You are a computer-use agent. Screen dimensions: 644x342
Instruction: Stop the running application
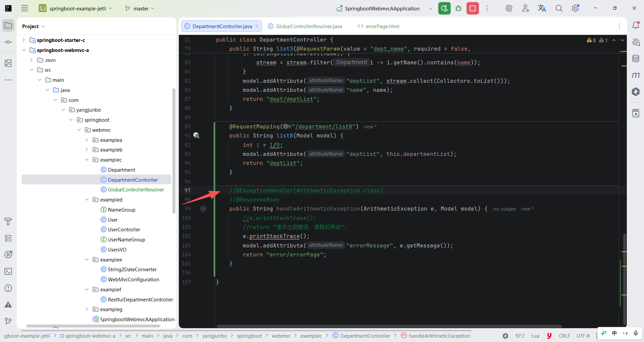473,8
